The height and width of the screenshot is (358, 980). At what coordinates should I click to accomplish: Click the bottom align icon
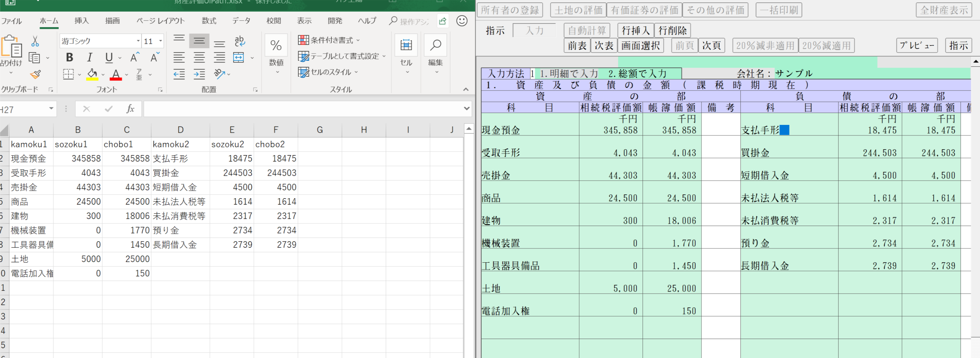(219, 43)
